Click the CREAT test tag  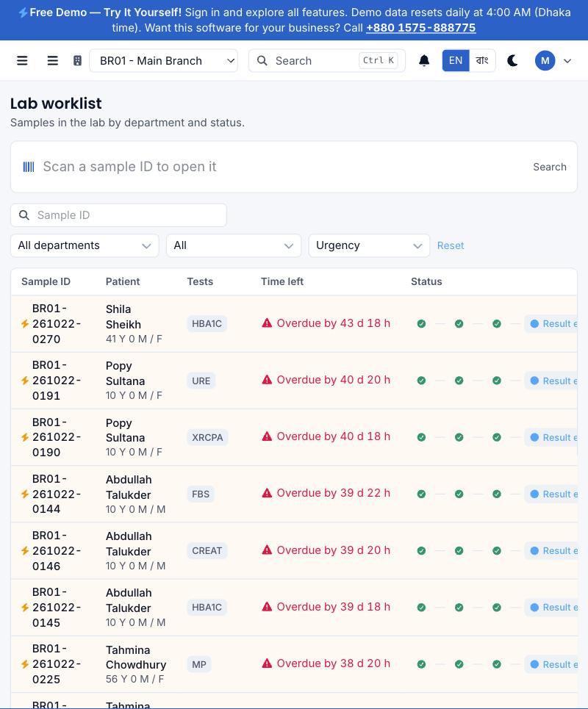coord(207,551)
